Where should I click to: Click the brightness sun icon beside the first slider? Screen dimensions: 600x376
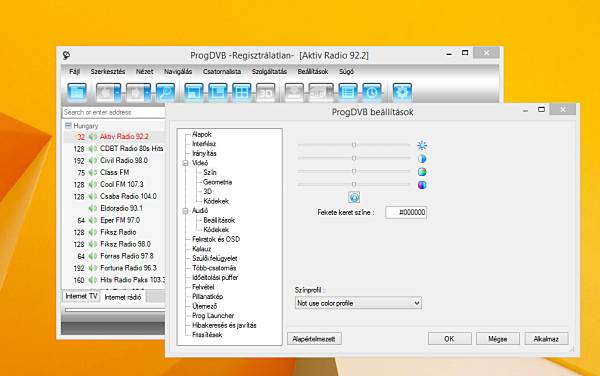click(x=422, y=145)
